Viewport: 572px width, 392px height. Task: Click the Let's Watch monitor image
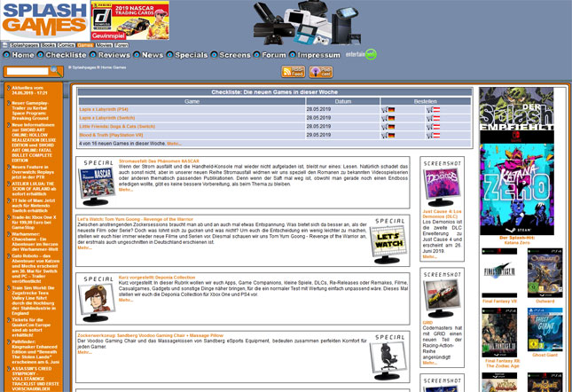tap(388, 244)
